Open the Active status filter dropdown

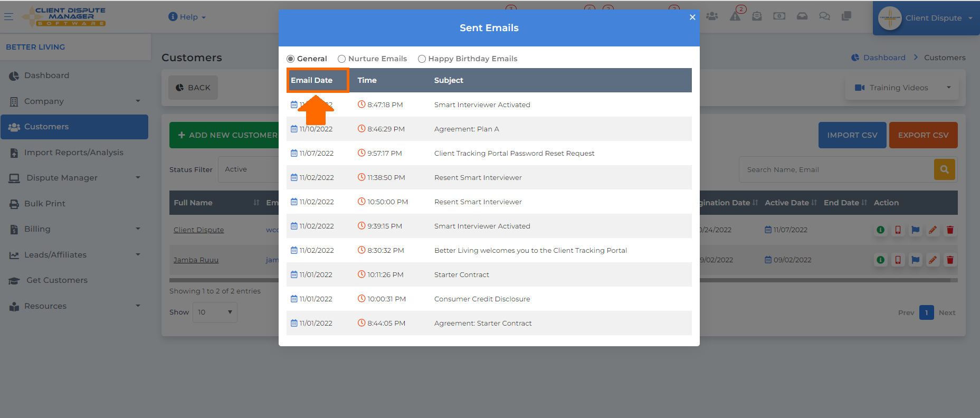click(x=248, y=169)
